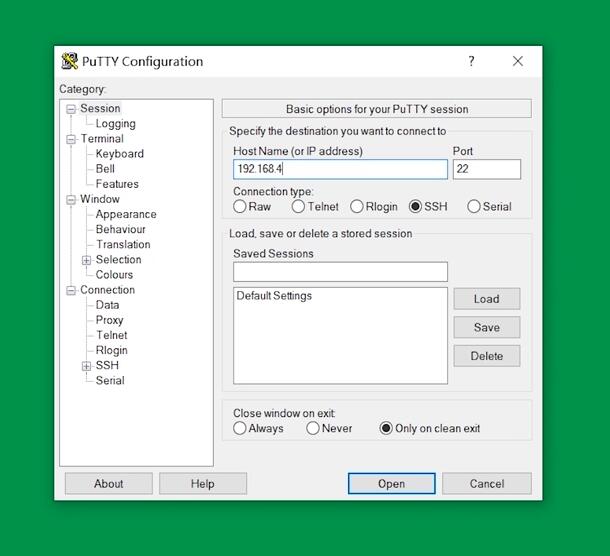Open the Window category

click(100, 199)
